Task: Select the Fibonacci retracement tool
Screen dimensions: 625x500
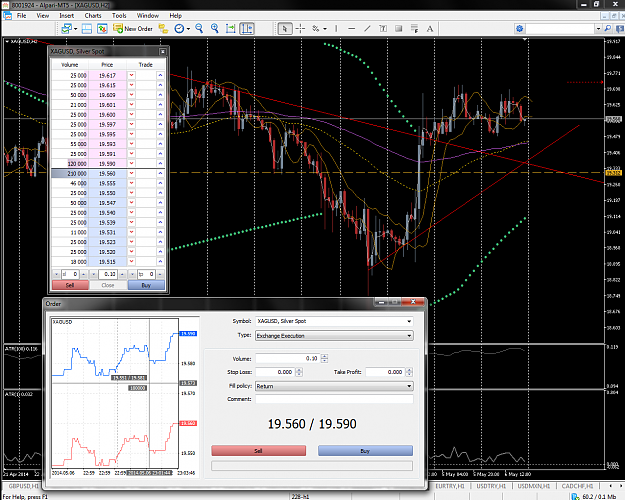Action: (x=414, y=29)
